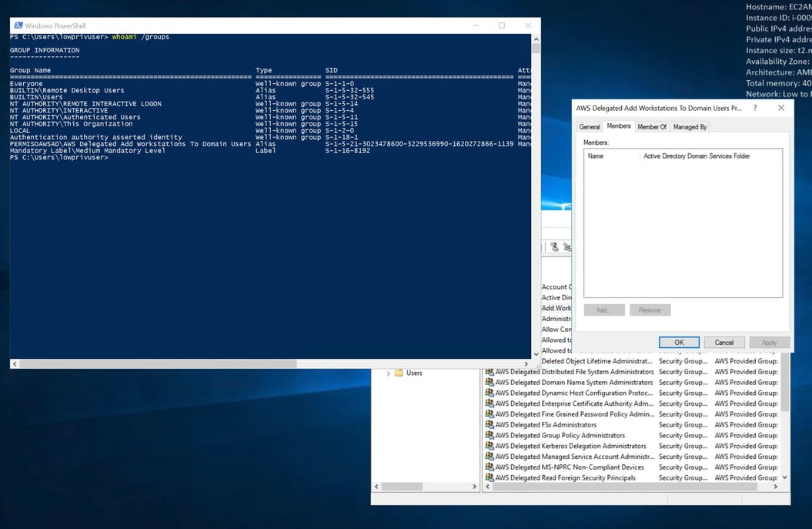Click the Windows PowerShell title bar icon
This screenshot has height=529, width=812.
click(18, 25)
